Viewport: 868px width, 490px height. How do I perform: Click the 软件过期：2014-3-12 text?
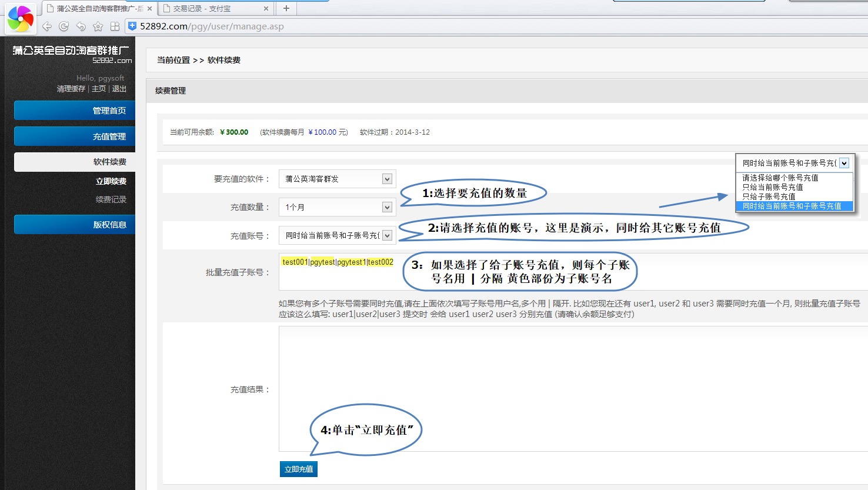click(x=395, y=132)
